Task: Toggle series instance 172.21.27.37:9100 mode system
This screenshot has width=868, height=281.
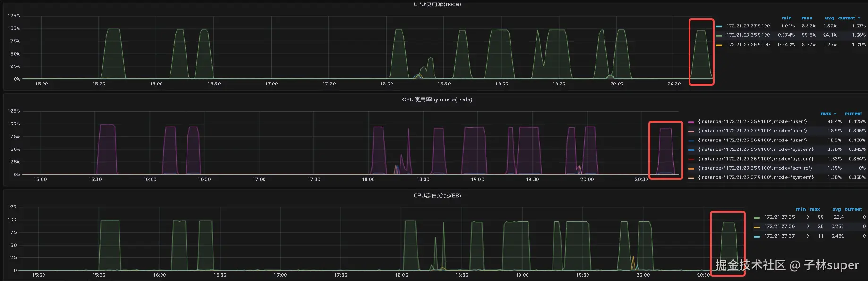Action: (756, 177)
